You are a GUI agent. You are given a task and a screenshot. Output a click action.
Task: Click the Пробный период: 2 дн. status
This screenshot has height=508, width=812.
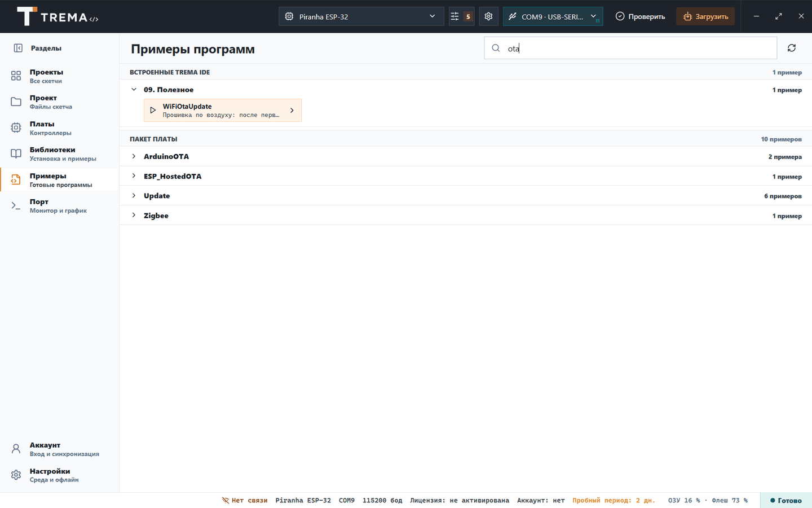[x=614, y=500]
